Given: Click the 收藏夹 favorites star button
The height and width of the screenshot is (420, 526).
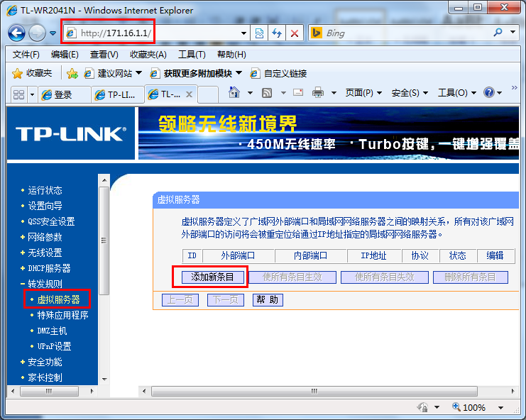Looking at the screenshot, I should pos(32,73).
